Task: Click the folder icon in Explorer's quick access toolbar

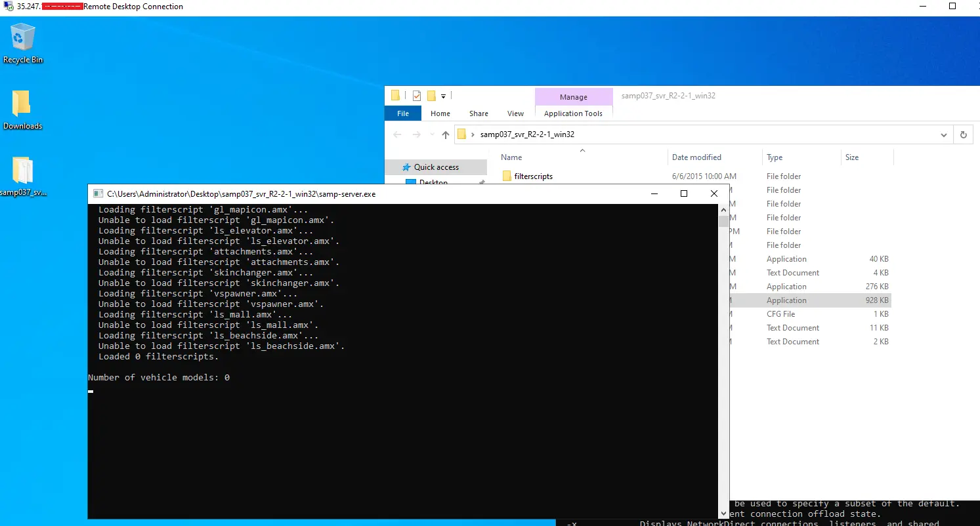Action: pyautogui.click(x=395, y=96)
